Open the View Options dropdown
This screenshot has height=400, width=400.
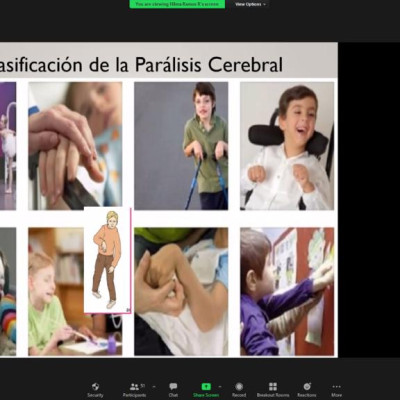(250, 4)
